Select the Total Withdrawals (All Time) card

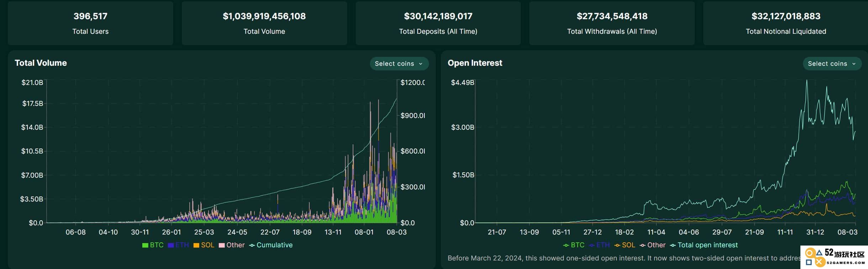(612, 23)
